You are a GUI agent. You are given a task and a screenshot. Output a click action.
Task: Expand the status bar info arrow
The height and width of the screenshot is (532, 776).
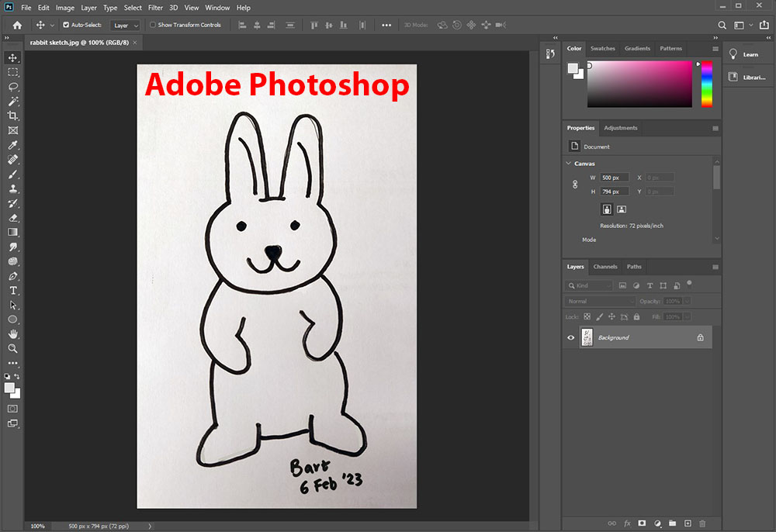point(150,526)
